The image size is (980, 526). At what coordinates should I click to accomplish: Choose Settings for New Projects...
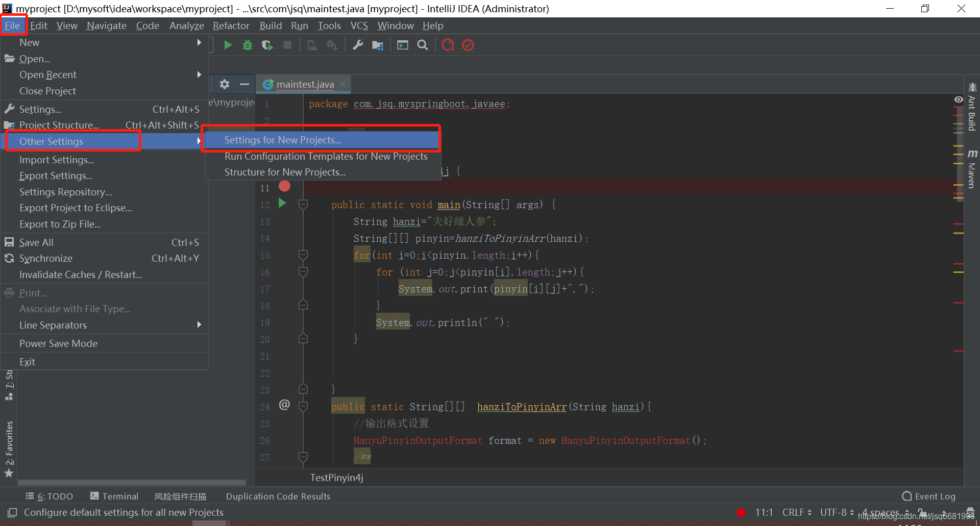[x=322, y=140]
